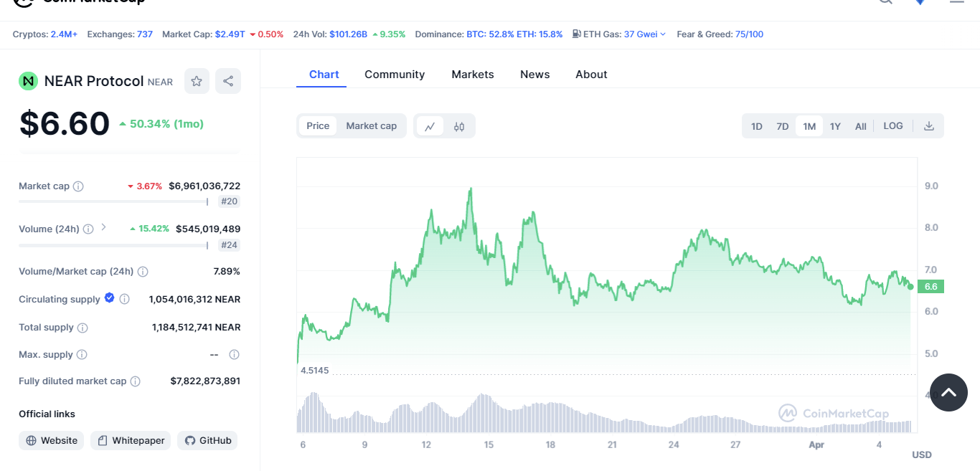Click info icon beside Max. supply label
This screenshot has height=471, width=980.
(x=82, y=355)
